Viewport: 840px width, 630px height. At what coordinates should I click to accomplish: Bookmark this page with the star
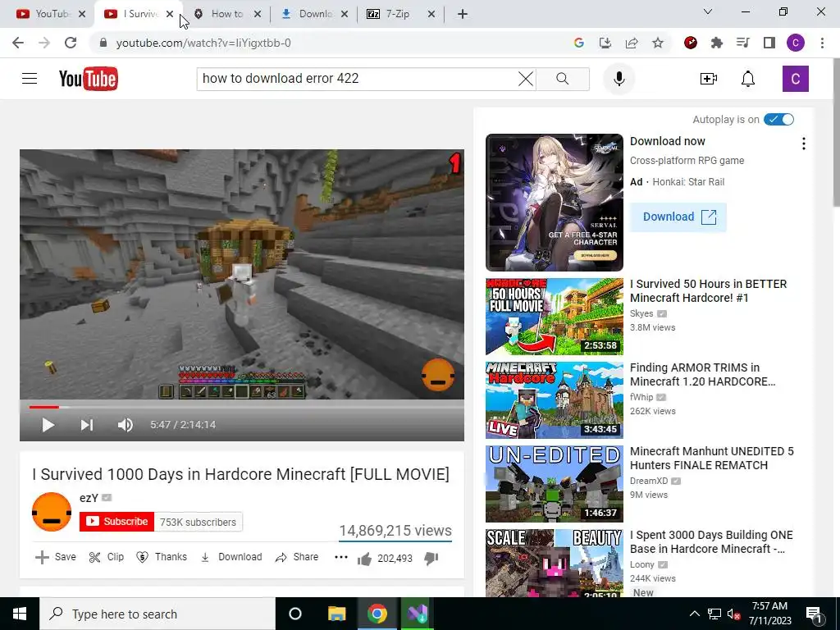pos(658,43)
